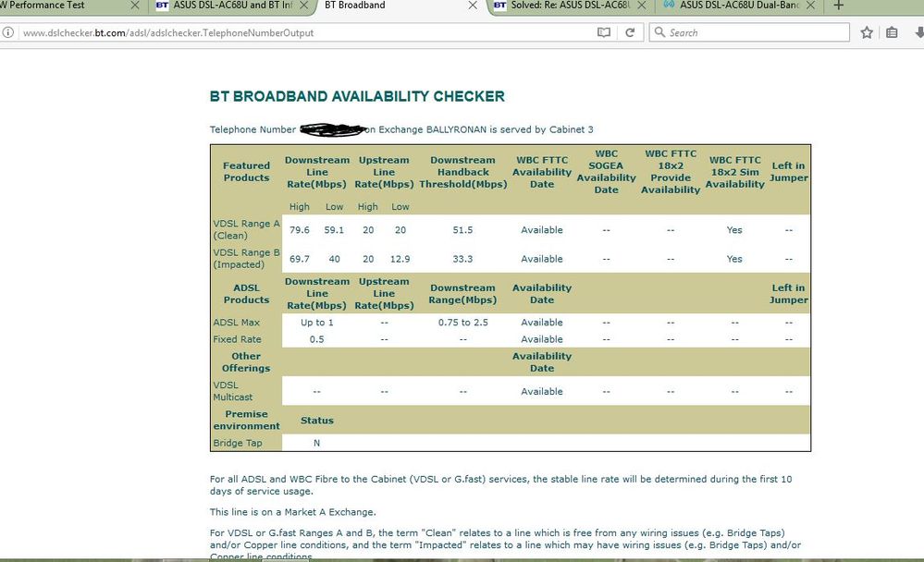
Task: Click the Fixed Rate row label
Action: click(237, 339)
